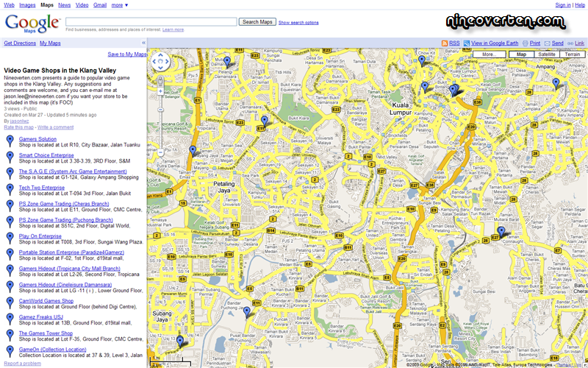The width and height of the screenshot is (588, 368).
Task: Open PS Zone Game Trading (Puchong Branch)
Action: click(65, 219)
